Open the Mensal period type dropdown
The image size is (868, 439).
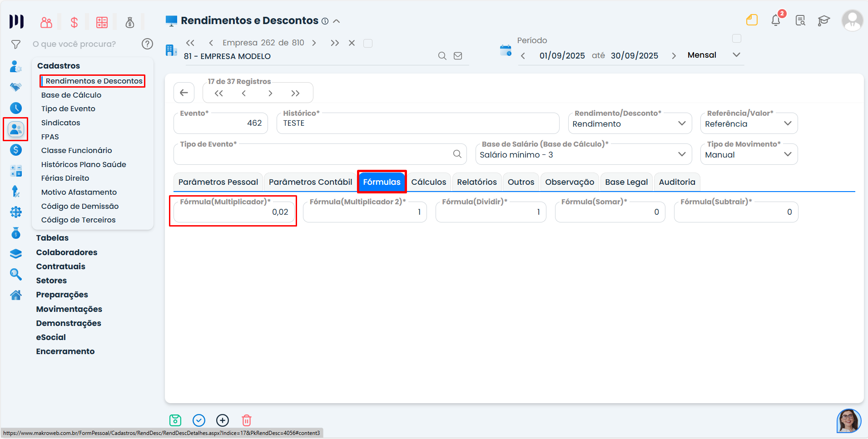714,55
